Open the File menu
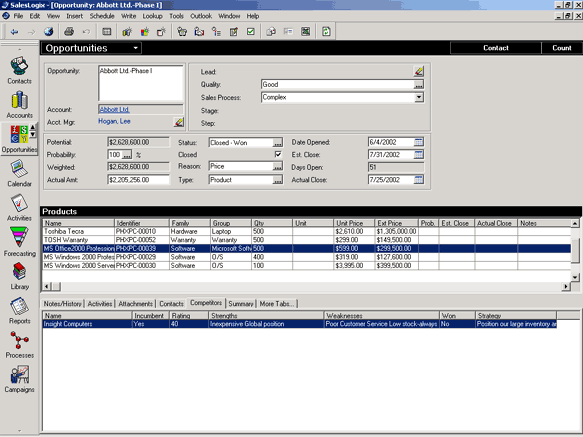Viewport: 583px width, 437px height. [18, 16]
